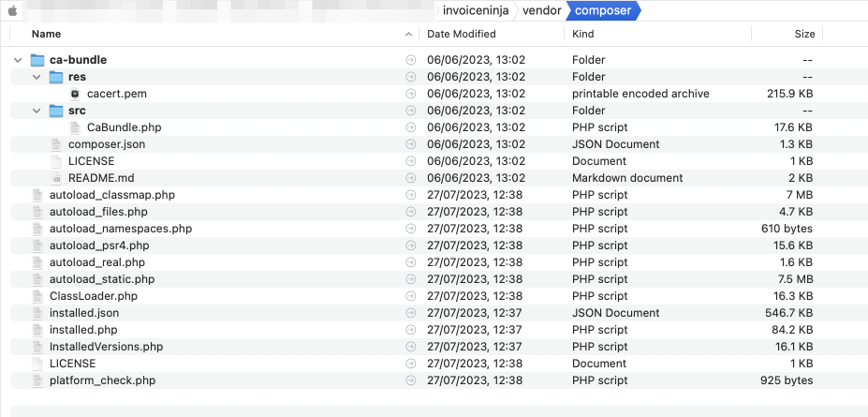Select the ca-bundle folder icon

pos(37,60)
